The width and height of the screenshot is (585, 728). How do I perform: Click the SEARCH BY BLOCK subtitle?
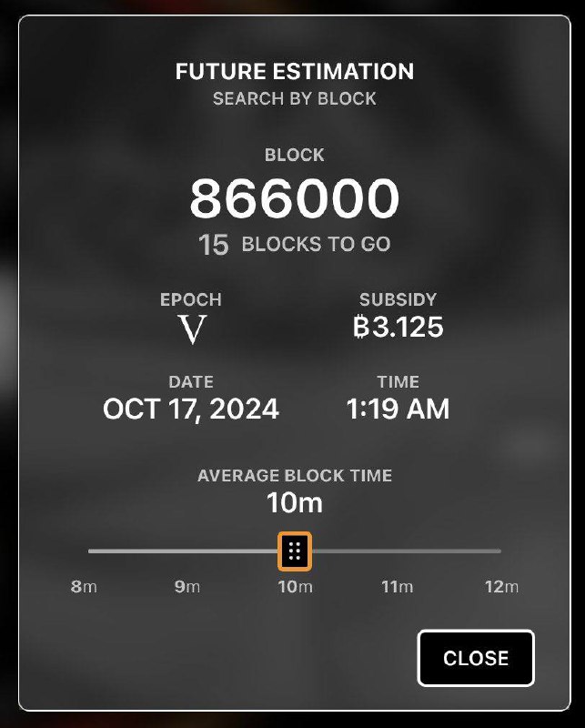(x=295, y=99)
